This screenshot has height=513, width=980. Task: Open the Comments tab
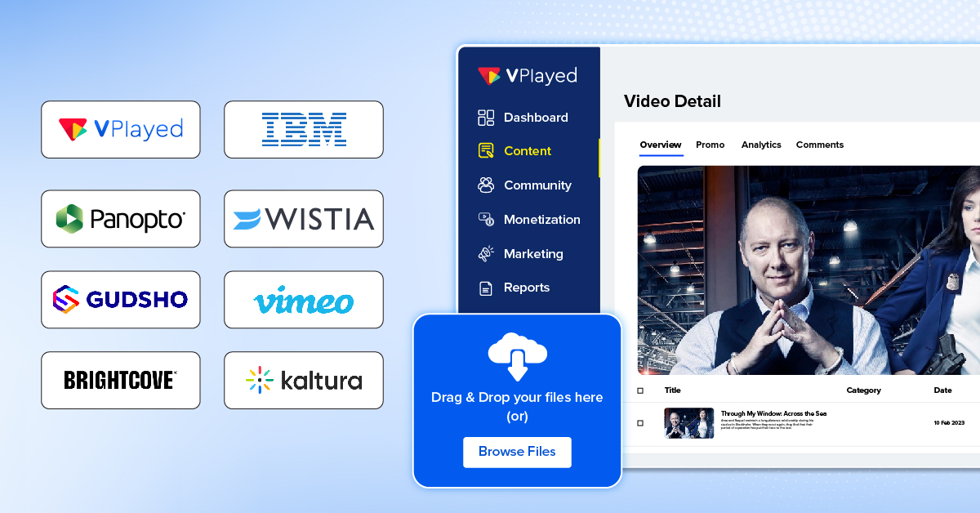[820, 145]
